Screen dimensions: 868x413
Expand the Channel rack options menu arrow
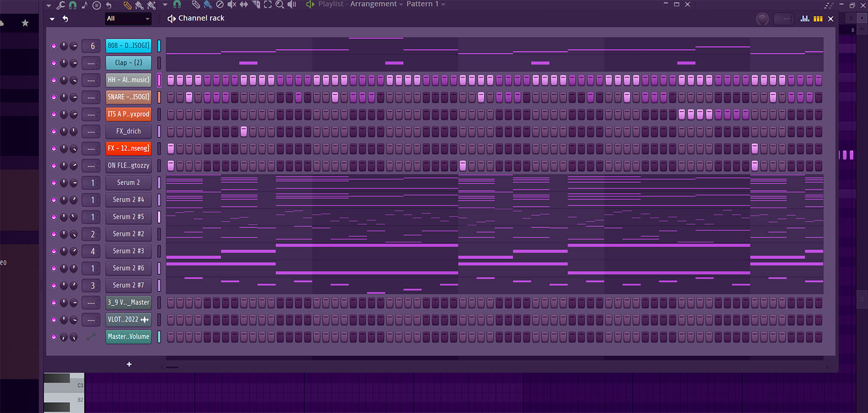[x=52, y=18]
